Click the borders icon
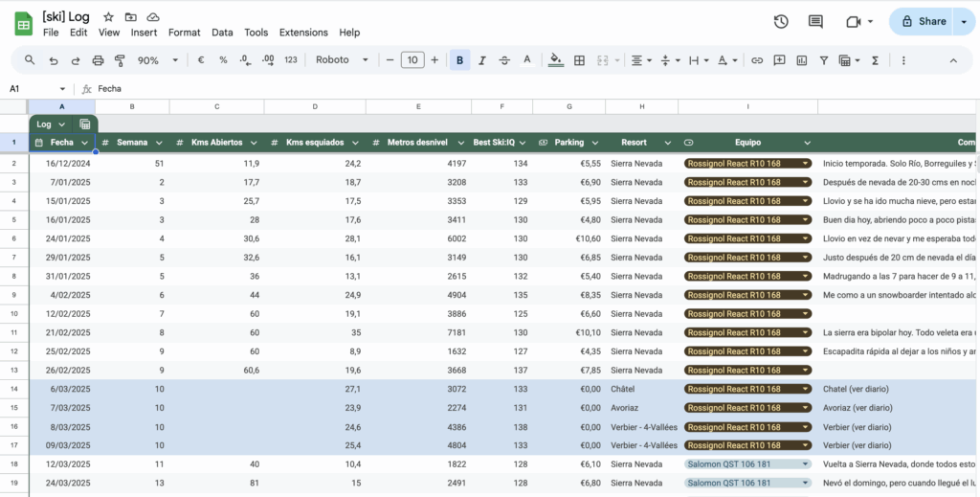 579,60
